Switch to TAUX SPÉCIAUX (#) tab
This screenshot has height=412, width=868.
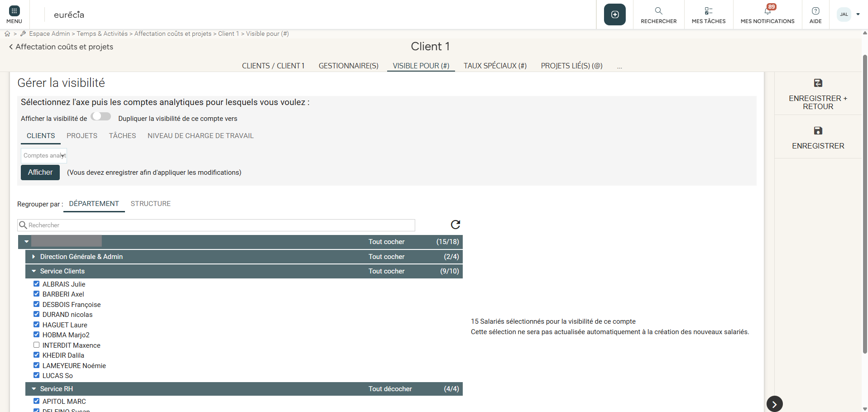point(494,66)
